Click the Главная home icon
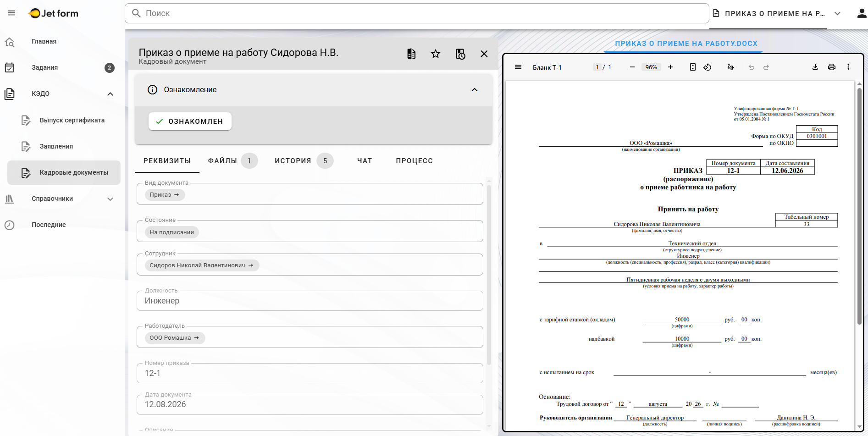The image size is (868, 436). pos(10,42)
